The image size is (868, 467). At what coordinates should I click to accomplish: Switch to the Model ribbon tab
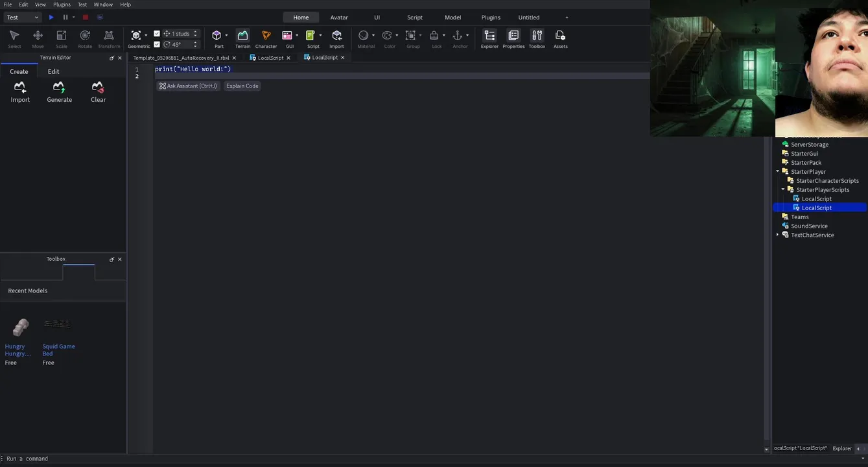(x=452, y=18)
